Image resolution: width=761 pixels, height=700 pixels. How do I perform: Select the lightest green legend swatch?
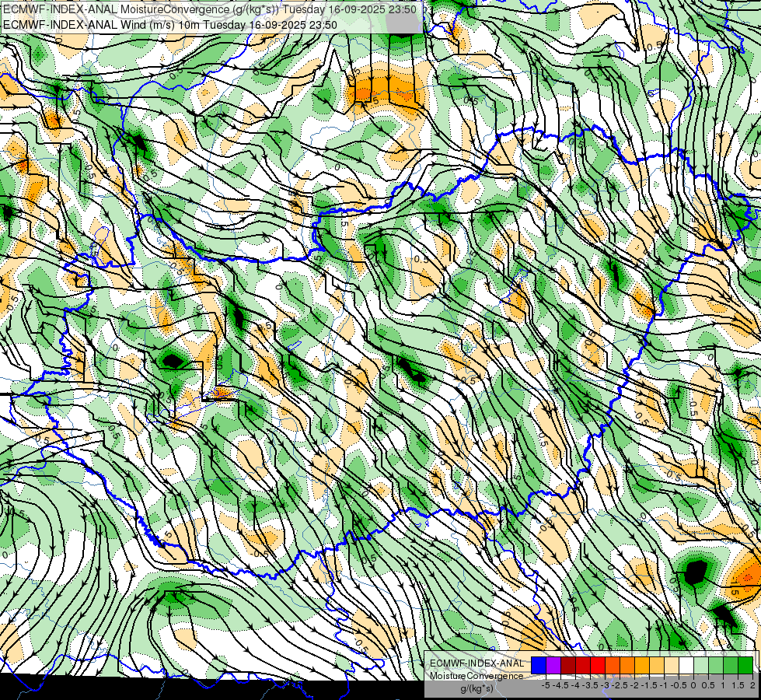click(701, 666)
